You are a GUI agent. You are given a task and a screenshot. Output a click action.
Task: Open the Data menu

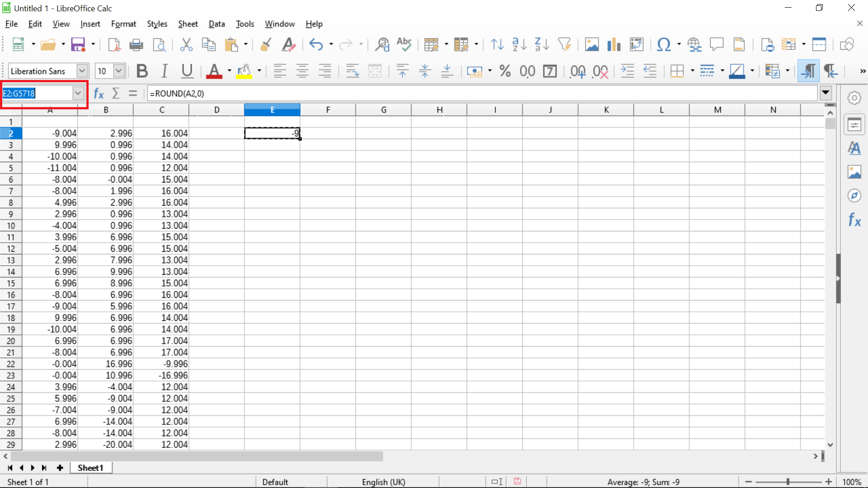tap(217, 24)
